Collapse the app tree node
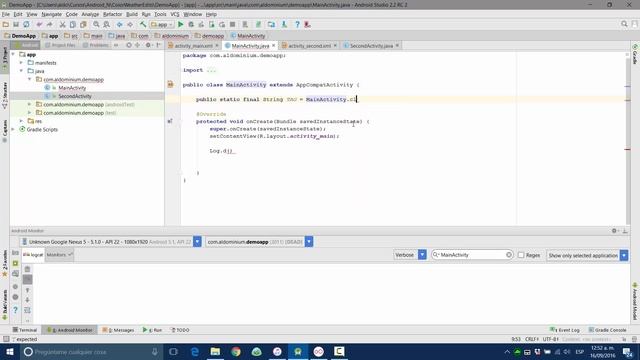Image resolution: width=640 pixels, height=360 pixels. tap(13, 54)
